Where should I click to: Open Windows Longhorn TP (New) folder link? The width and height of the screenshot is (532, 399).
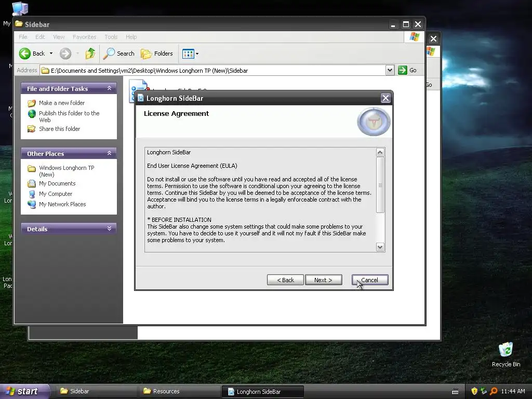click(66, 171)
